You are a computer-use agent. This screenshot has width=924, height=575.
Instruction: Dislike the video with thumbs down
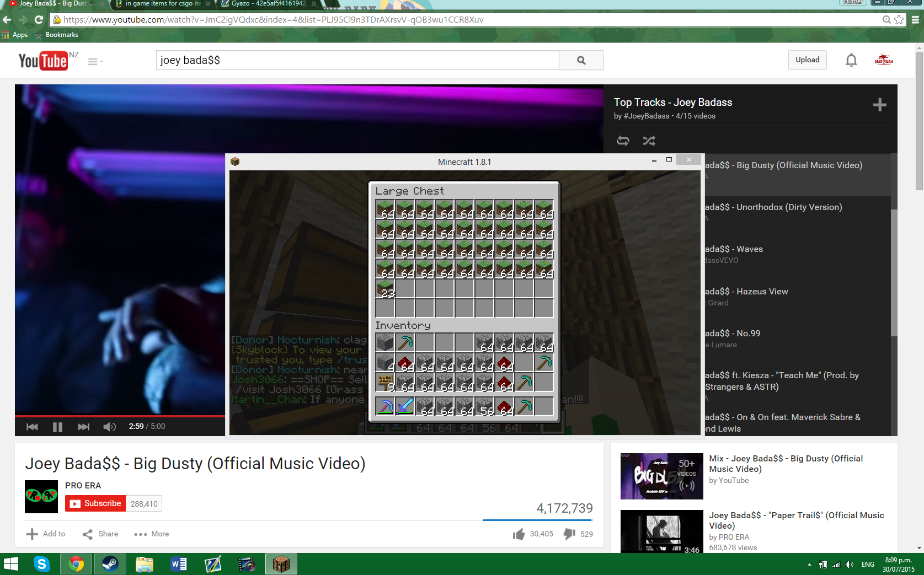click(x=569, y=534)
